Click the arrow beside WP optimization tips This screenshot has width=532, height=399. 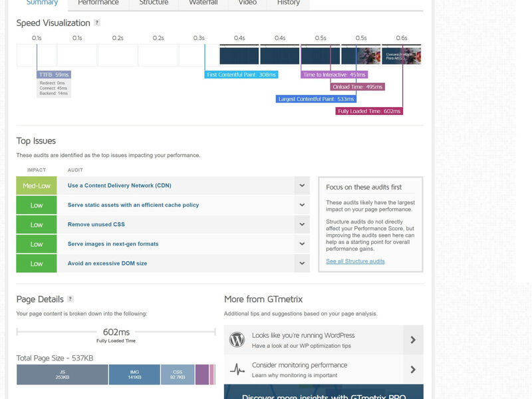(x=412, y=339)
